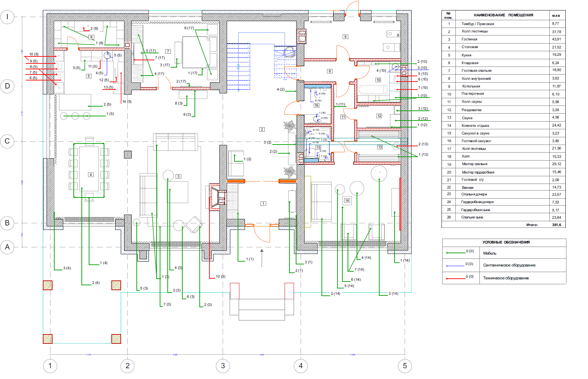This screenshot has width=588, height=379.
Task: Click the 'Мастер гардеробная' row label
Action: coord(478,172)
